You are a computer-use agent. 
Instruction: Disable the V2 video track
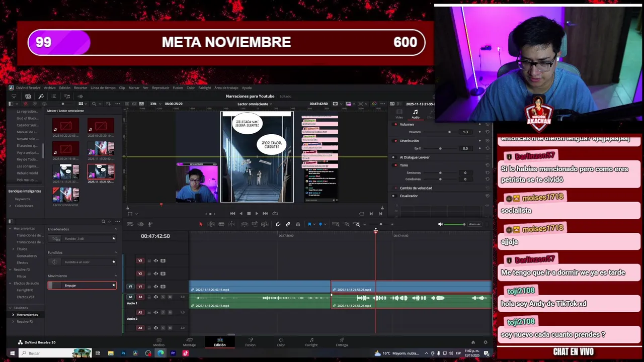163,274
